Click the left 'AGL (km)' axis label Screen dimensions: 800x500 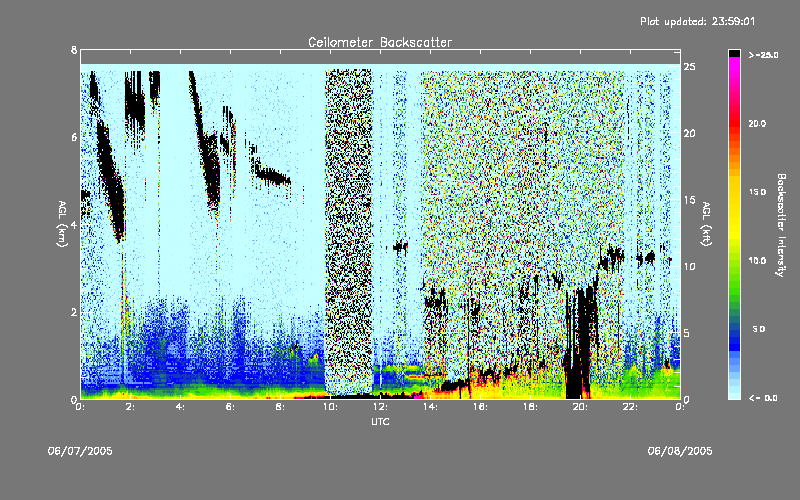coord(62,224)
